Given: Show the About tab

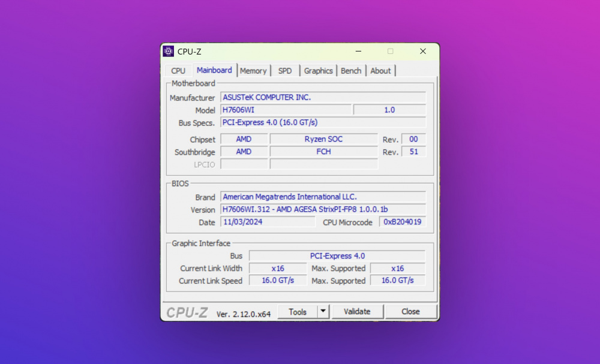Looking at the screenshot, I should (x=380, y=71).
